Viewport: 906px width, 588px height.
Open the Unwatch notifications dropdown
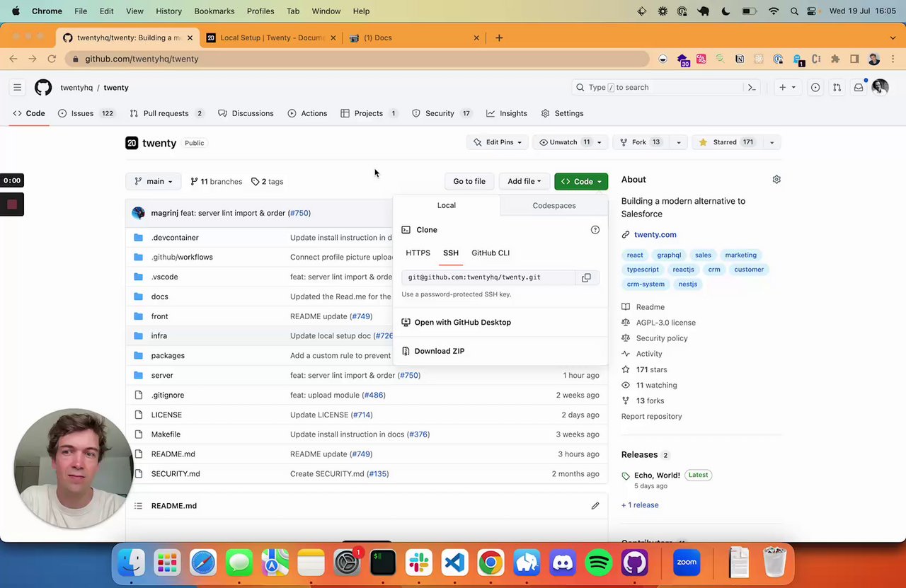tap(570, 142)
